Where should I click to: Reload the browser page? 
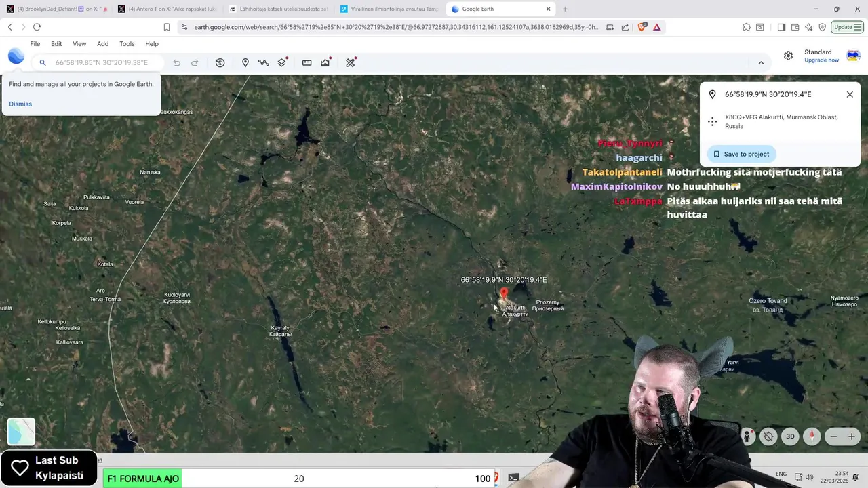[37, 27]
